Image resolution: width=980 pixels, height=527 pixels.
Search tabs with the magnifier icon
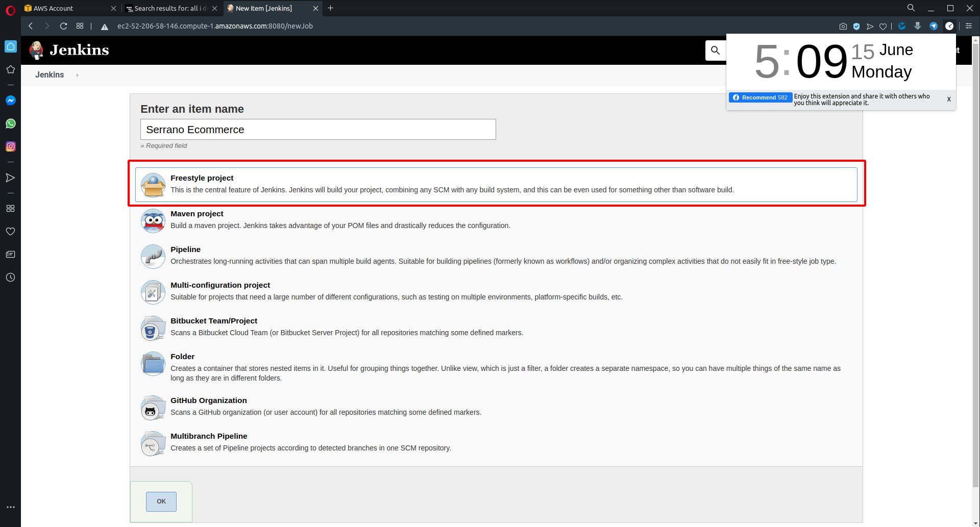pos(911,8)
